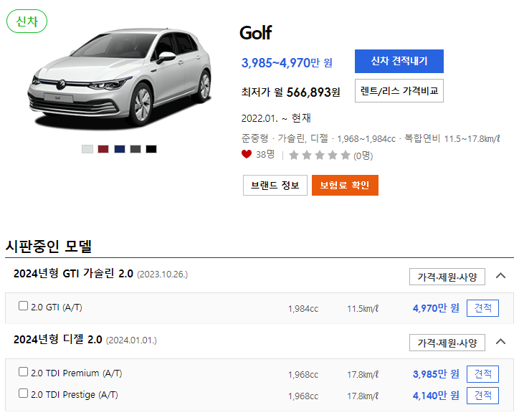Click the 시판중인 모델 heading
Screen dimensions: 519x420
point(49,246)
